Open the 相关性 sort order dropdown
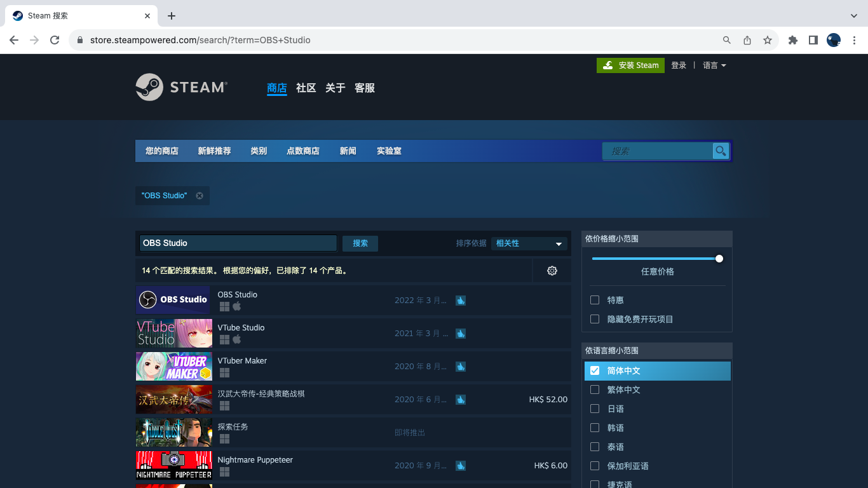Image resolution: width=868 pixels, height=488 pixels. click(x=529, y=243)
